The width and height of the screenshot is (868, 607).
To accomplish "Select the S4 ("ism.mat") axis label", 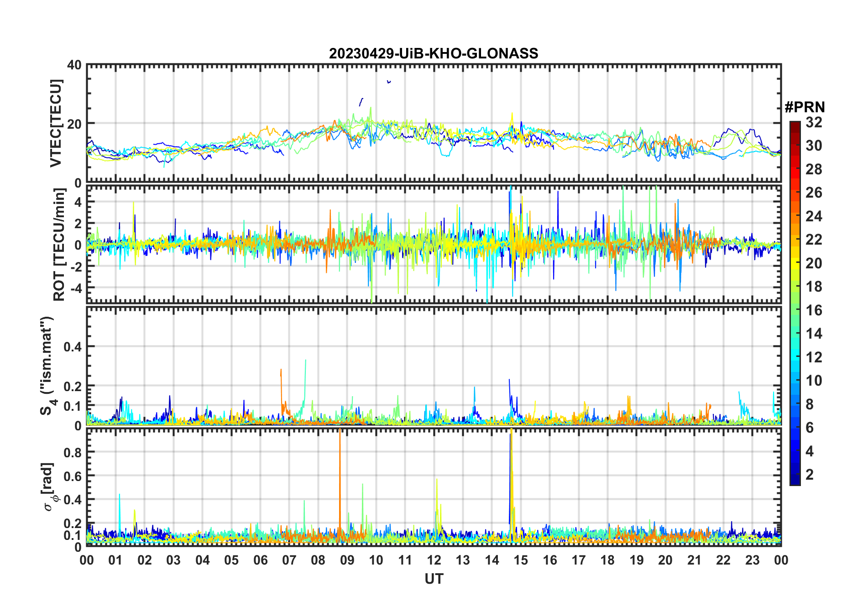I will (x=47, y=366).
